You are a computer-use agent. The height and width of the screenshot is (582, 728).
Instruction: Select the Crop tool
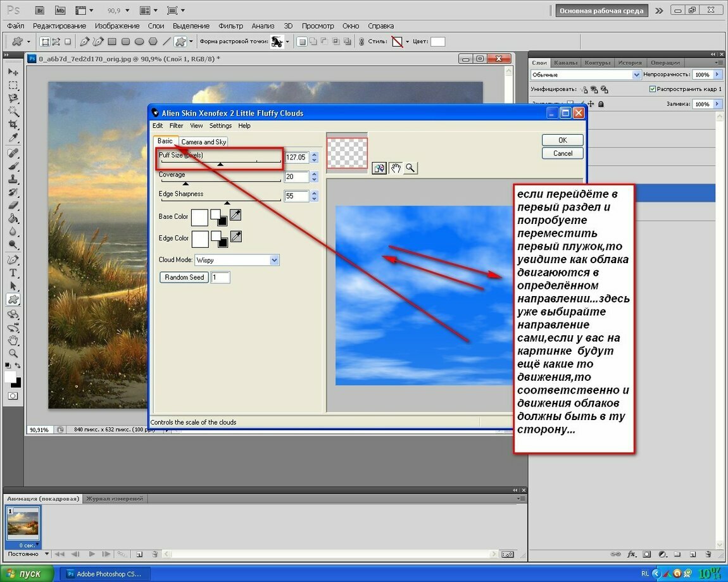point(13,125)
